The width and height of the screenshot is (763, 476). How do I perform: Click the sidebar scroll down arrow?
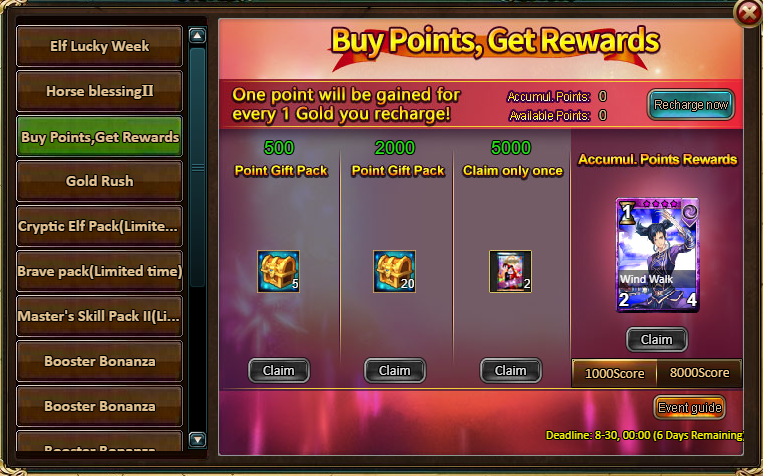coord(197,439)
